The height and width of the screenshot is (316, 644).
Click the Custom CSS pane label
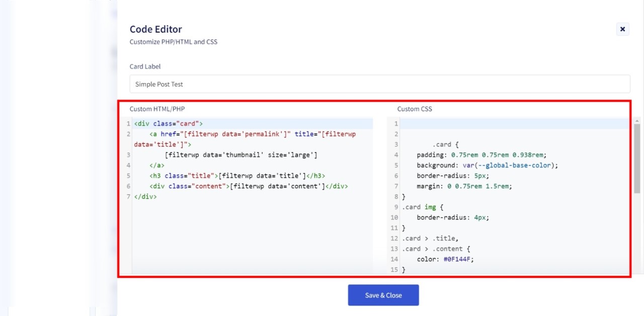[415, 109]
